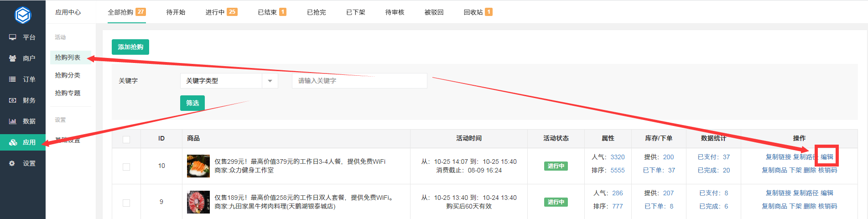The width and height of the screenshot is (868, 219).
Task: Click sort value 777
Action: tap(618, 206)
